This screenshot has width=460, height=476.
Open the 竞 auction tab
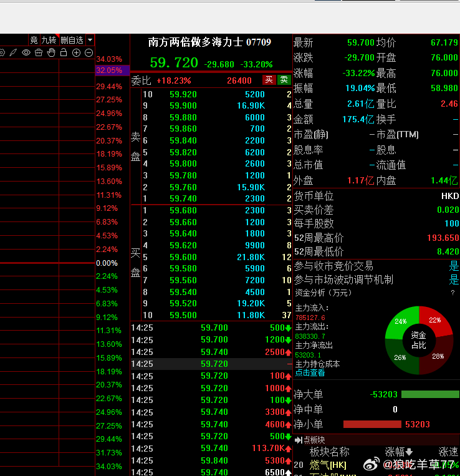click(x=34, y=40)
